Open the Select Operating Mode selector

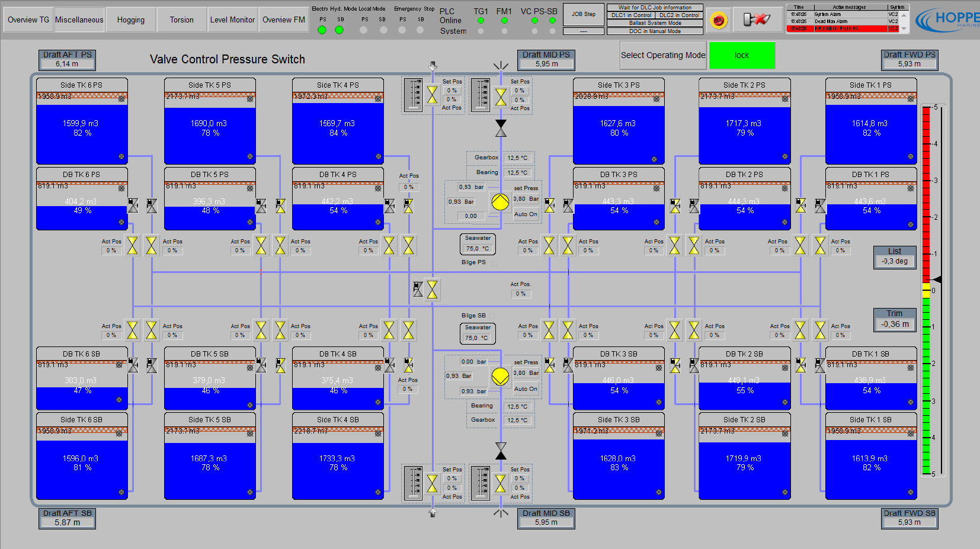(663, 55)
